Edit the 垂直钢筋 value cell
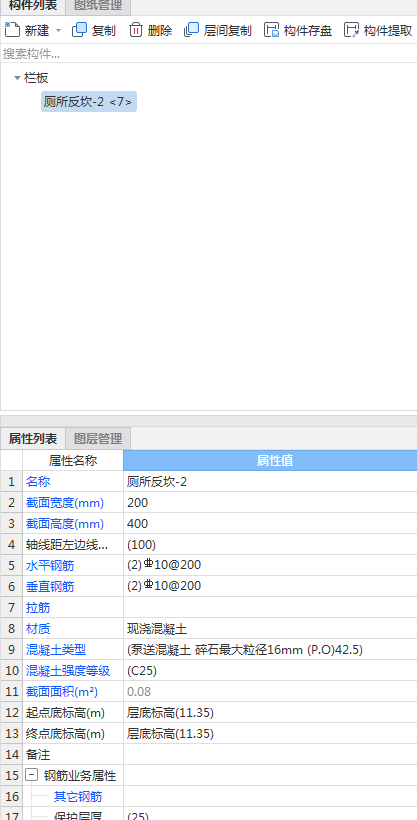 pyautogui.click(x=271, y=586)
